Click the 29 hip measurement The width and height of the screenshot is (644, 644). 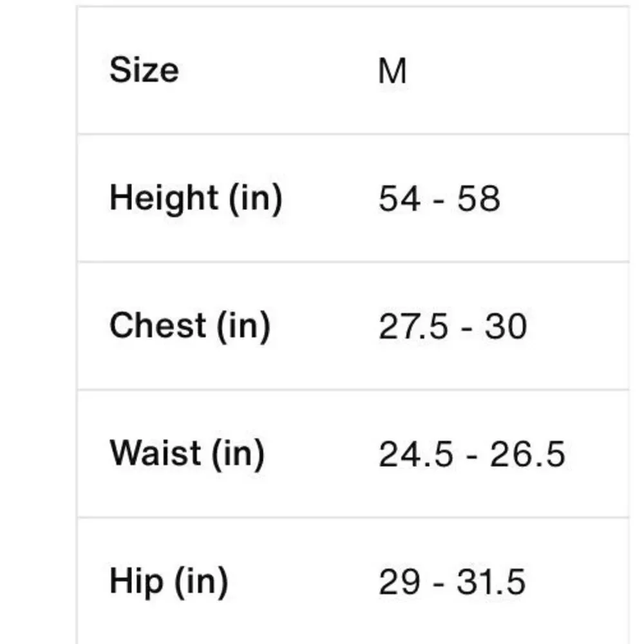(x=399, y=582)
